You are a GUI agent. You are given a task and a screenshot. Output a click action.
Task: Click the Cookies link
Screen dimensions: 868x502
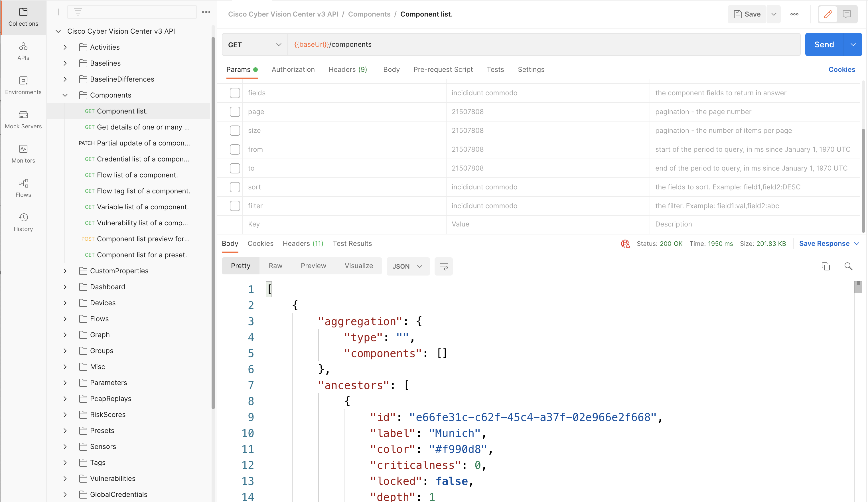click(841, 70)
